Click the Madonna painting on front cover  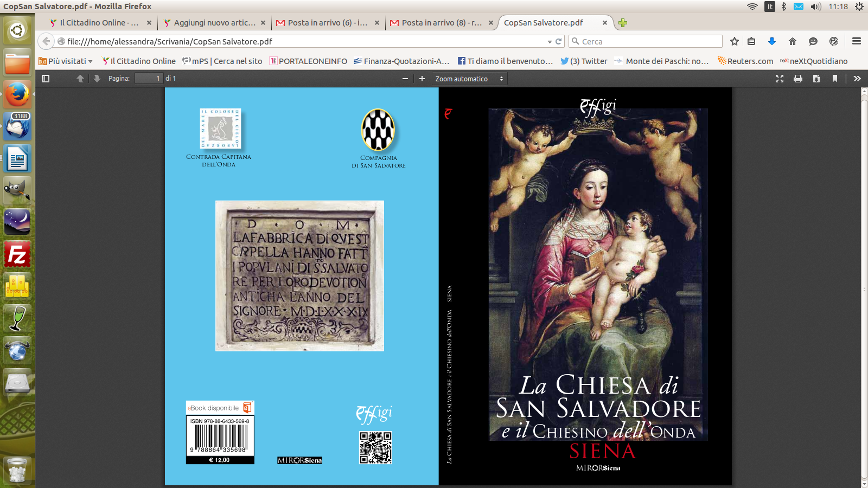[x=598, y=274]
